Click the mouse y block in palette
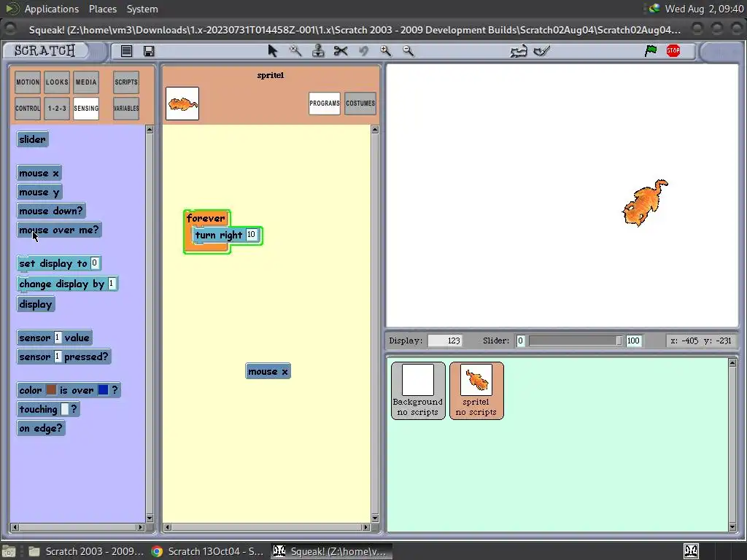 (39, 192)
